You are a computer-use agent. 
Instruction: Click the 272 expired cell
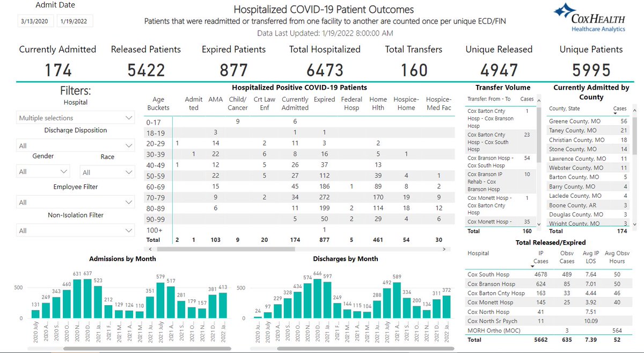click(x=324, y=197)
